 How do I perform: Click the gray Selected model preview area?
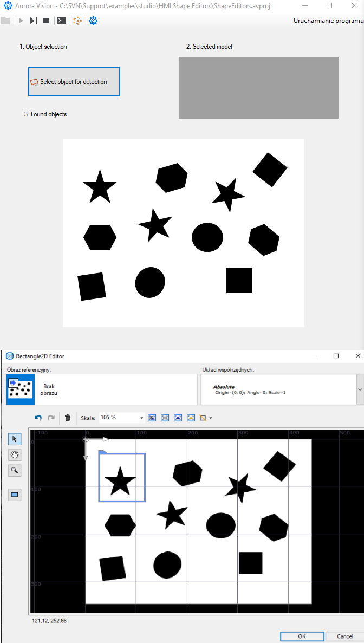tap(258, 88)
